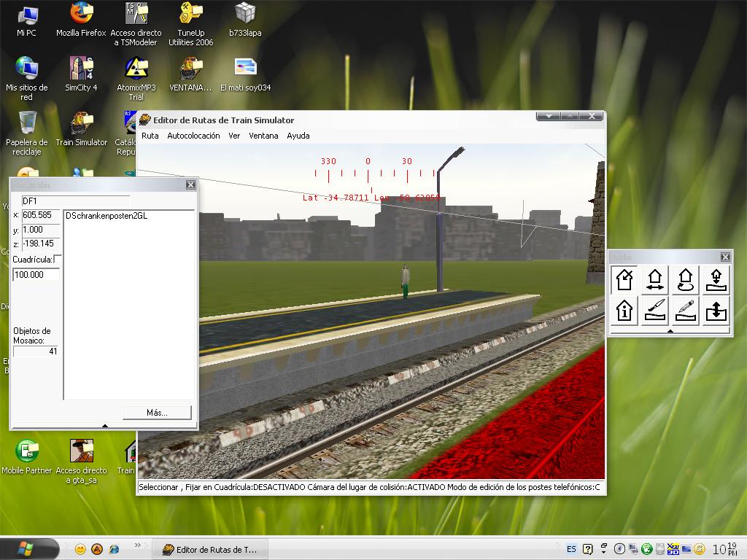Expand hidden quick launch icons chevron
This screenshot has height=560, width=747.
(138, 545)
